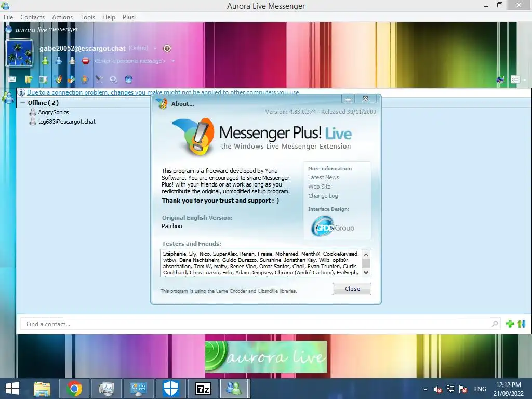
Task: Click the Testers list scrollbar thumb
Action: click(366, 263)
